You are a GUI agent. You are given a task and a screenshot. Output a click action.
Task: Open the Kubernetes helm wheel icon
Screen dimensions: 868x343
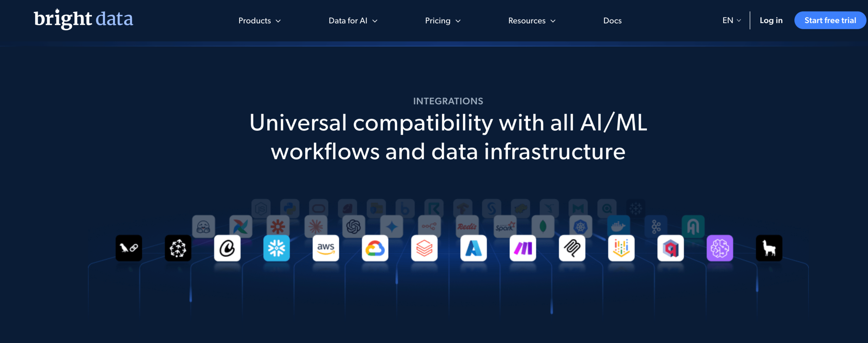coord(581,227)
